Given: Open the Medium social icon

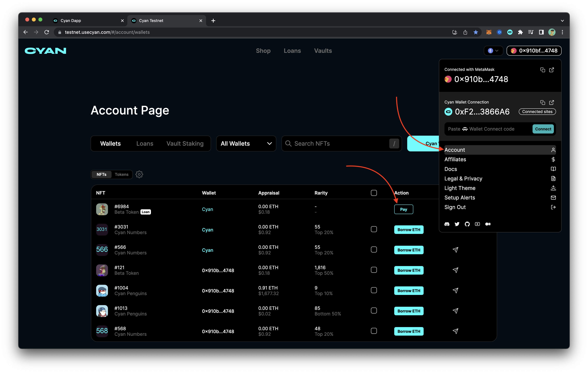Looking at the screenshot, I should coord(488,224).
